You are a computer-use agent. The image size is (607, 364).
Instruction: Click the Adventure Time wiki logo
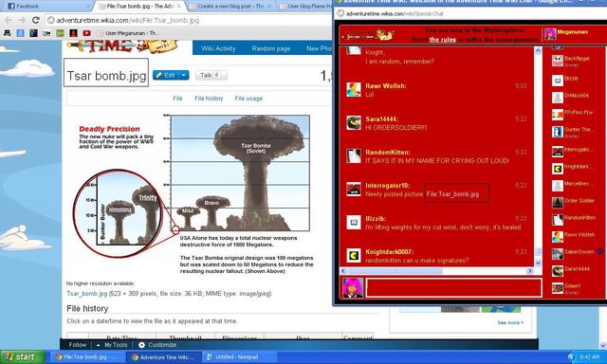pyautogui.click(x=122, y=46)
